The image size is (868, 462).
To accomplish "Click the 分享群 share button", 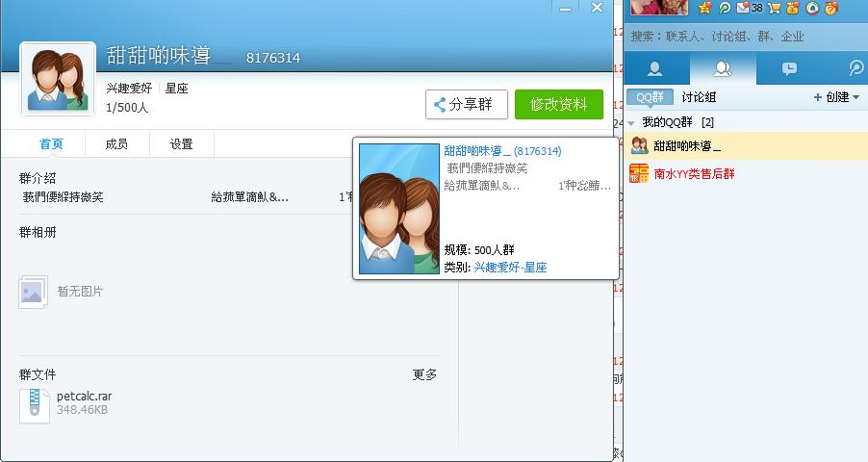I will coord(466,104).
